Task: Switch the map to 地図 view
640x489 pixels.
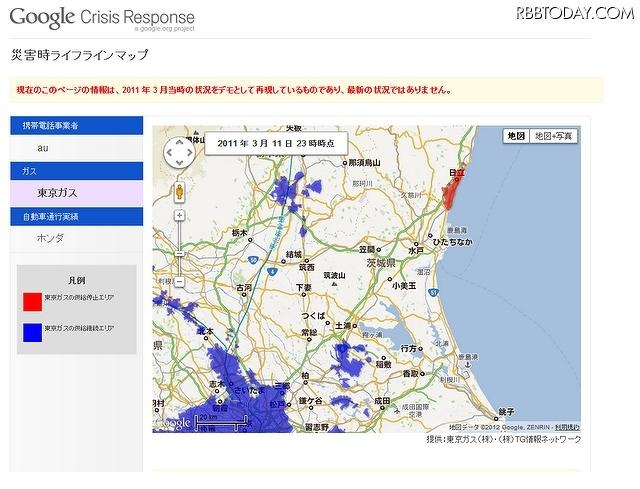Action: click(515, 135)
